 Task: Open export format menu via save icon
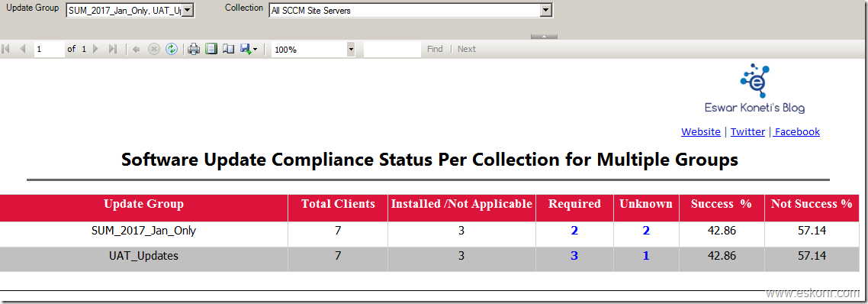[249, 49]
